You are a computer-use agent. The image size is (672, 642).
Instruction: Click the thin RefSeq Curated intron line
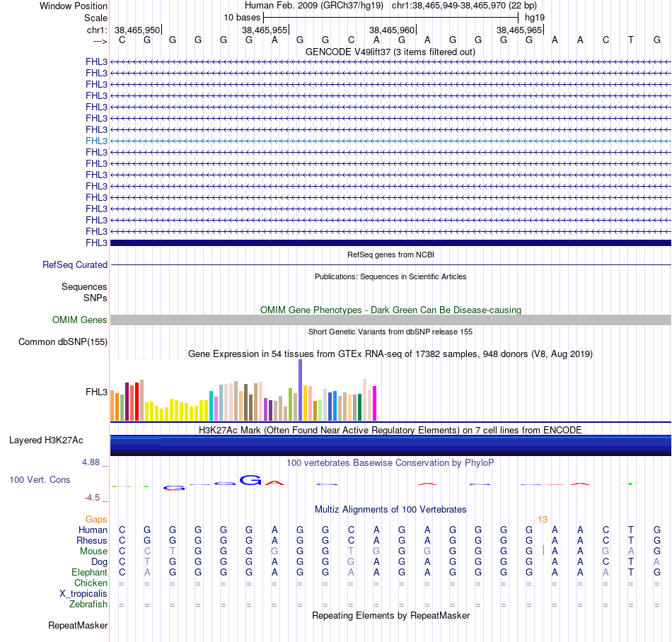390,264
